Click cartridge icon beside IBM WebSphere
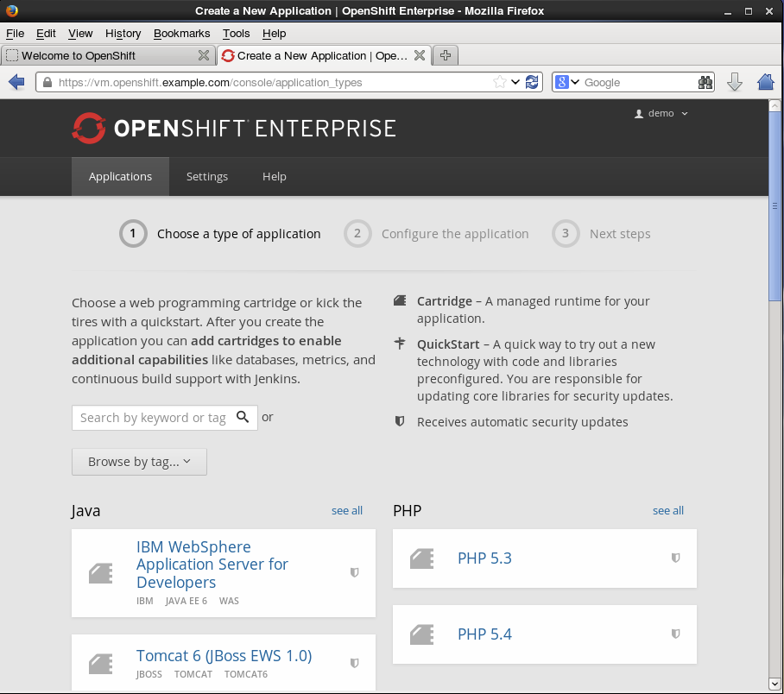The image size is (784, 694). (x=100, y=573)
